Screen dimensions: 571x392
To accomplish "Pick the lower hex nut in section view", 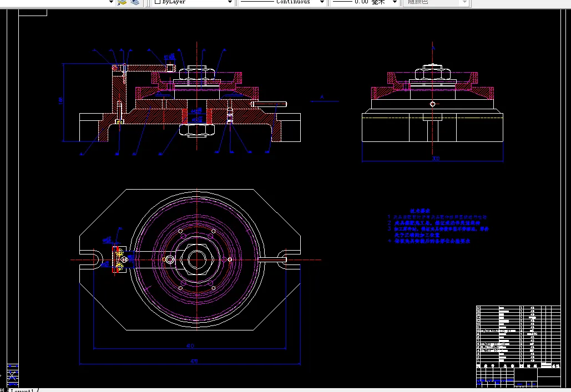I will coord(197,130).
